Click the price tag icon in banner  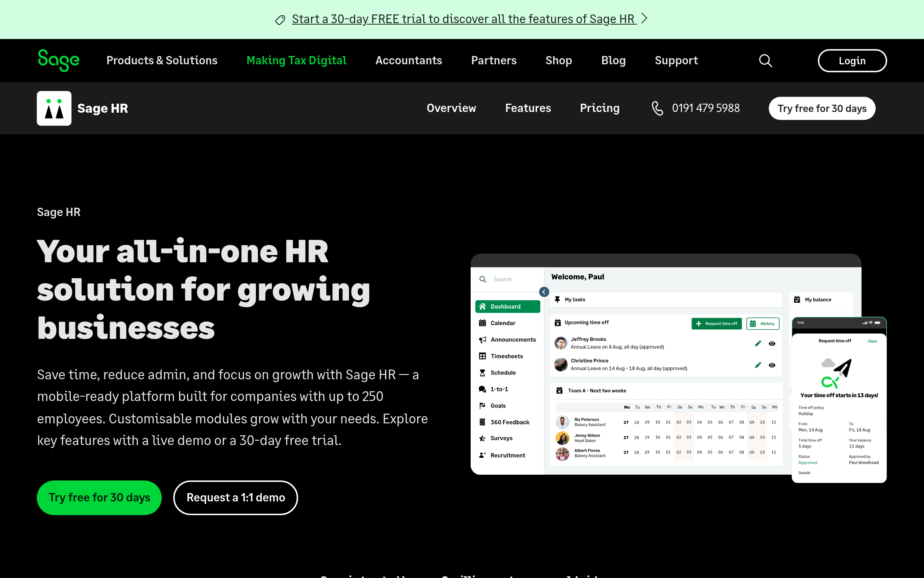pos(280,20)
